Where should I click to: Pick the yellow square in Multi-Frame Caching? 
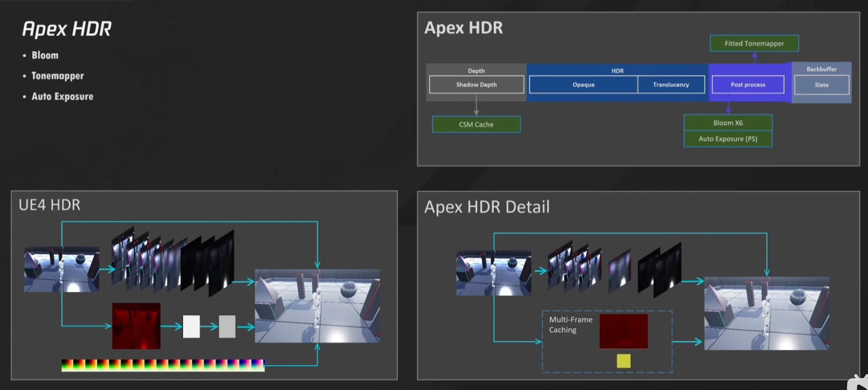pos(624,361)
